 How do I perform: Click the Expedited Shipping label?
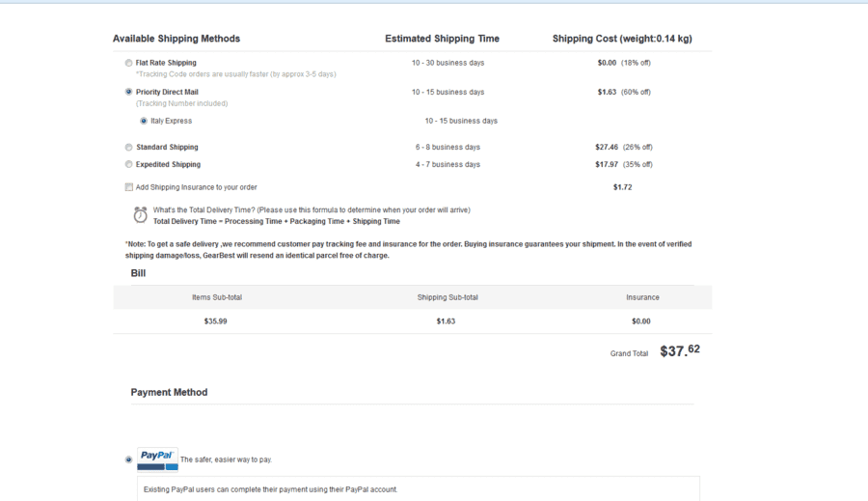(168, 165)
